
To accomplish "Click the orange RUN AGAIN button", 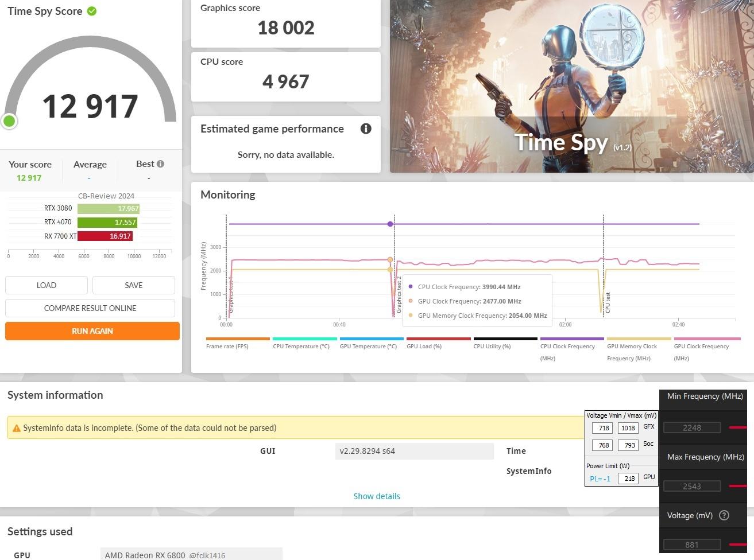I will 92,331.
